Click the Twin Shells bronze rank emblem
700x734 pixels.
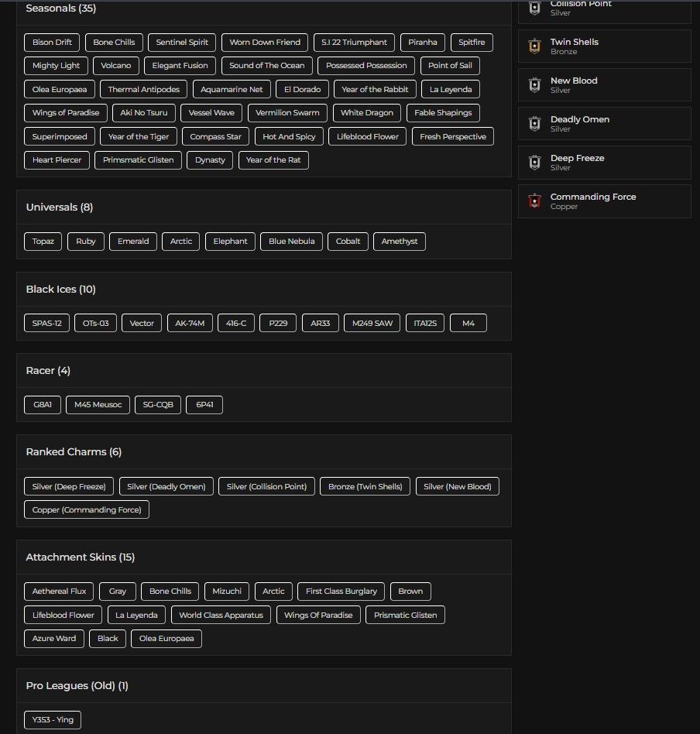535,46
